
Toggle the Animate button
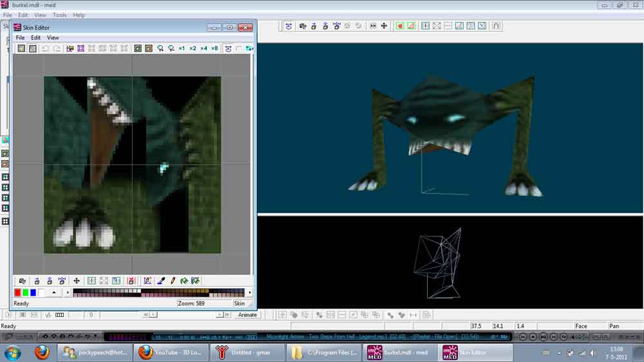pos(247,315)
